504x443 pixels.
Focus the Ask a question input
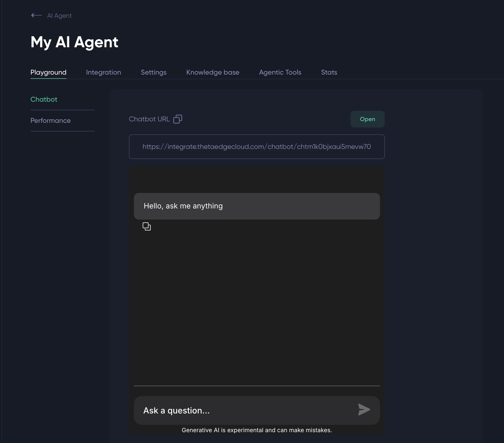tap(244, 411)
